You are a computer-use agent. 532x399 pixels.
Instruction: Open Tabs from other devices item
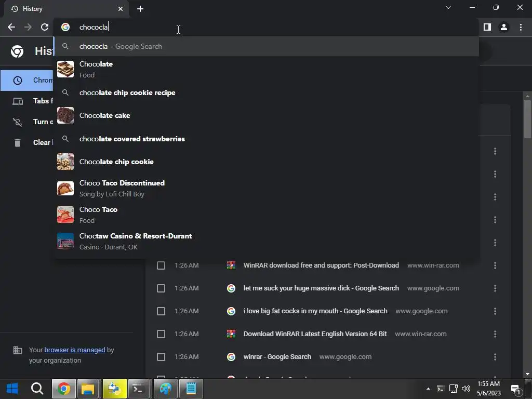(27, 101)
